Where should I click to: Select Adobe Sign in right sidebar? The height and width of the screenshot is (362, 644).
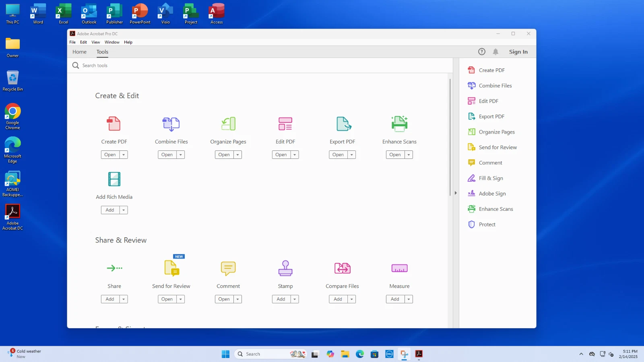click(487, 193)
